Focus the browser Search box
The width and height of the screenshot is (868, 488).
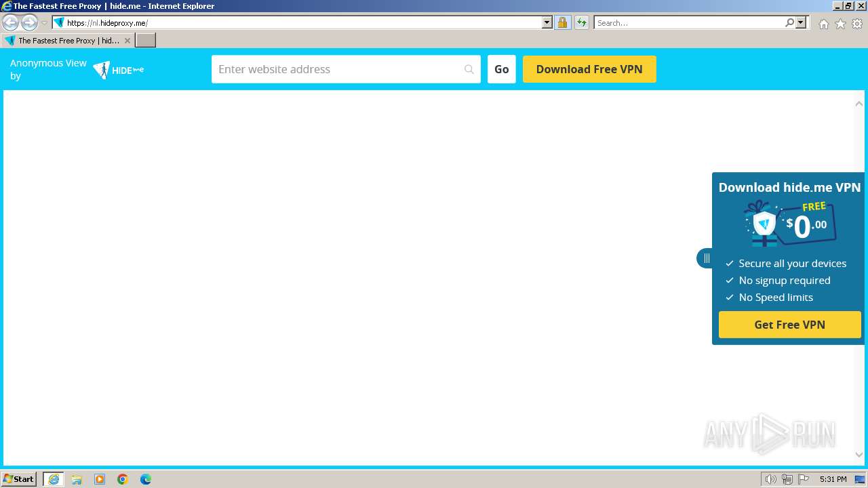point(689,22)
